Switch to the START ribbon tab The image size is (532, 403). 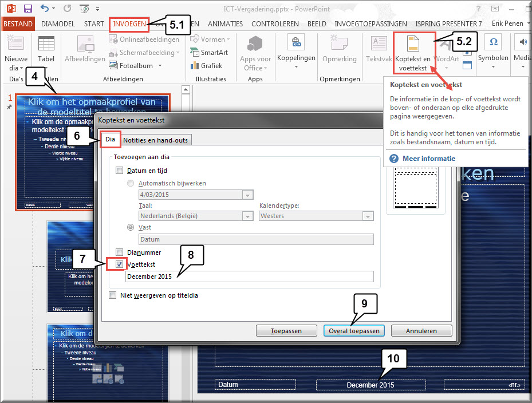(94, 23)
